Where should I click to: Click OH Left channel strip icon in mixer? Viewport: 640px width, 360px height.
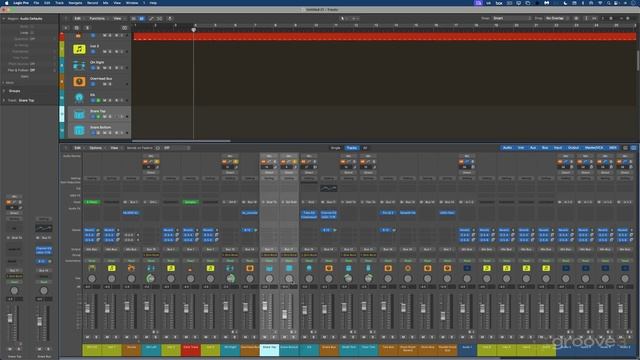[x=151, y=268]
